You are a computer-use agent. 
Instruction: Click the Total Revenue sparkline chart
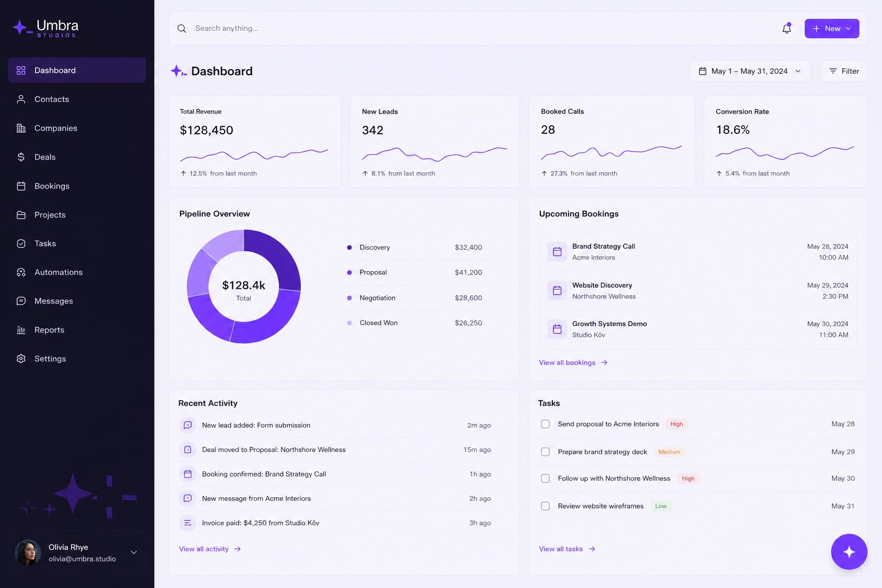click(254, 154)
